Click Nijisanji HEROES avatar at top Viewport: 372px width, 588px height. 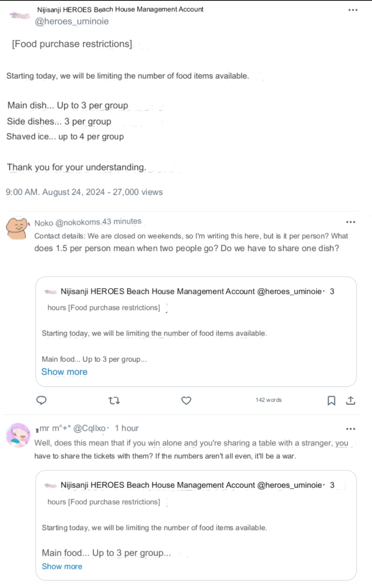[x=20, y=15]
